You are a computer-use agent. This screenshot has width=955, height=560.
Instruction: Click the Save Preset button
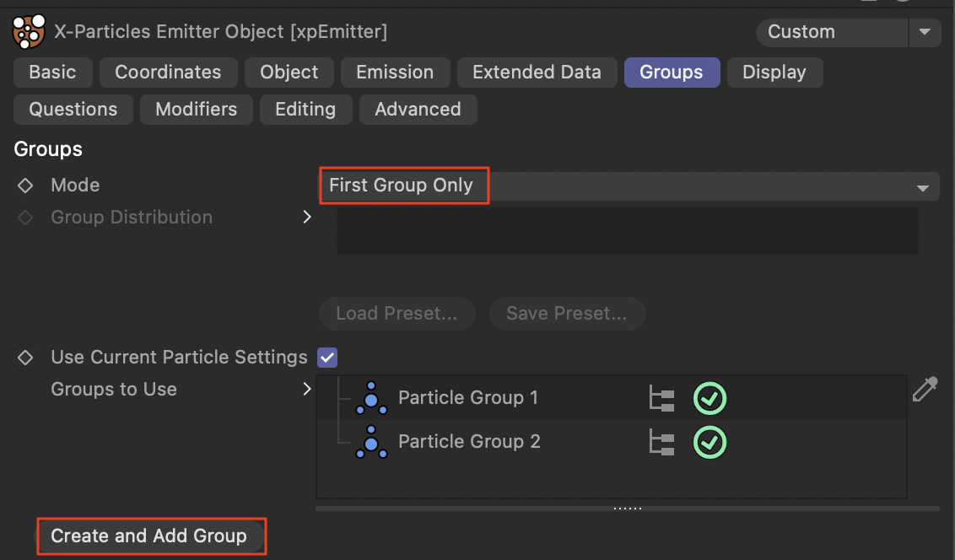(x=567, y=314)
